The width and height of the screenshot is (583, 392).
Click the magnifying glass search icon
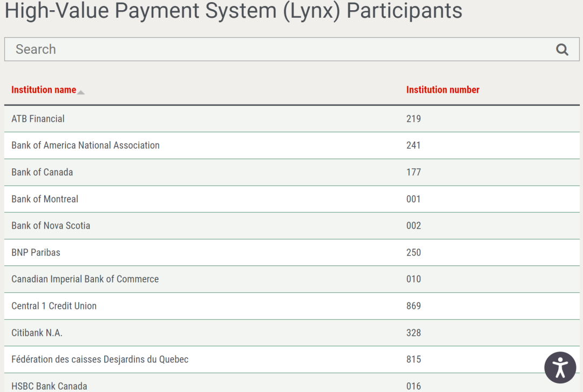(562, 50)
